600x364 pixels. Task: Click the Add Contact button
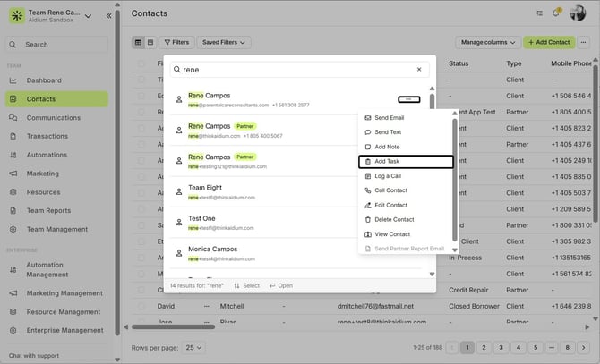(548, 42)
